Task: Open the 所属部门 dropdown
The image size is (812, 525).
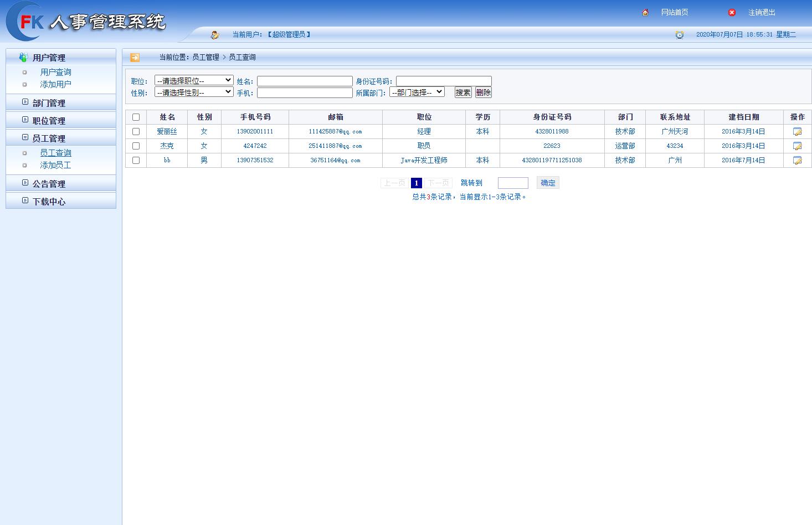Action: (417, 92)
